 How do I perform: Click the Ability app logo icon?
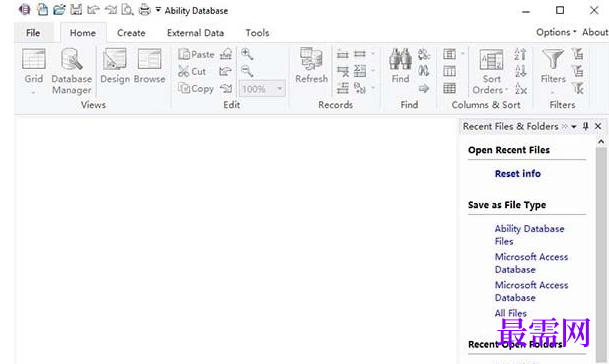coord(24,9)
